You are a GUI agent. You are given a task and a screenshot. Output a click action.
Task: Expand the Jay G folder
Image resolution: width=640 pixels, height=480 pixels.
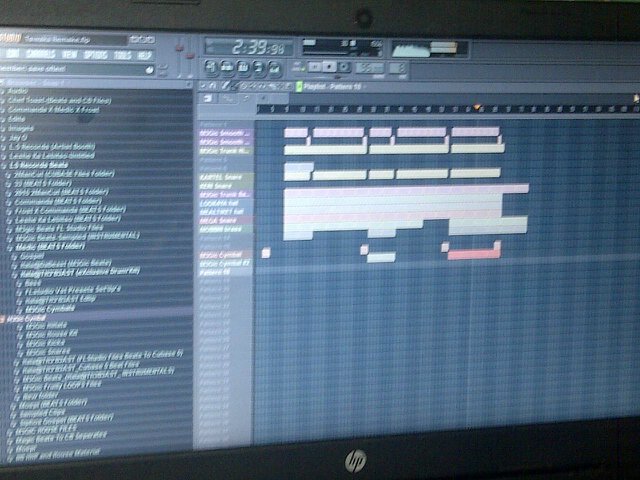point(17,138)
